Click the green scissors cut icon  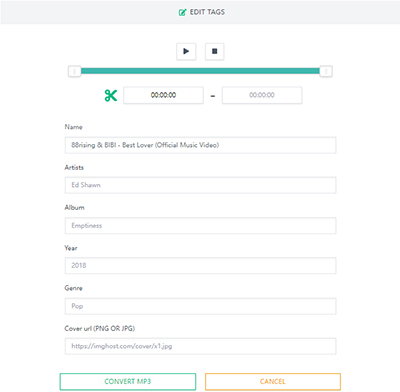click(x=111, y=95)
